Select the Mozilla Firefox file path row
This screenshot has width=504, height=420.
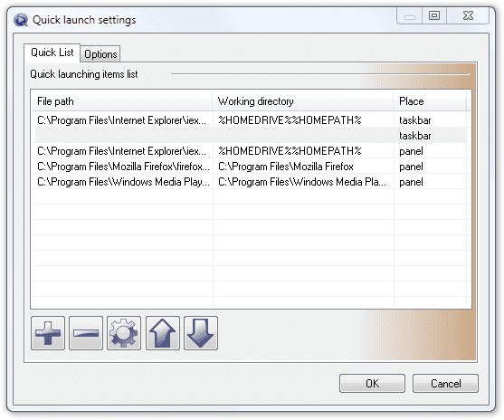pyautogui.click(x=123, y=167)
